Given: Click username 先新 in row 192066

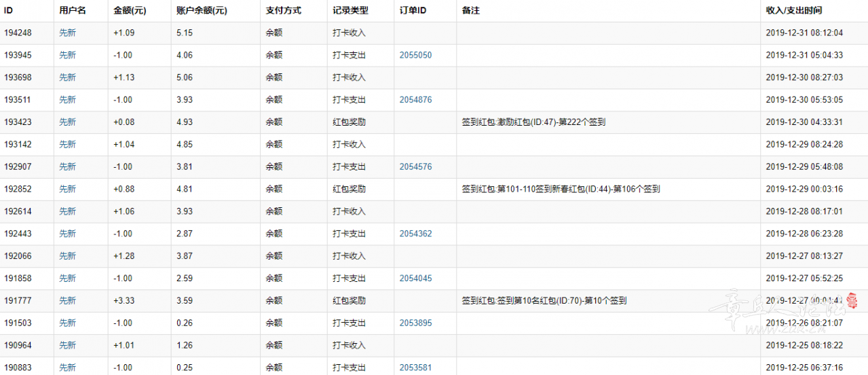Looking at the screenshot, I should (68, 256).
